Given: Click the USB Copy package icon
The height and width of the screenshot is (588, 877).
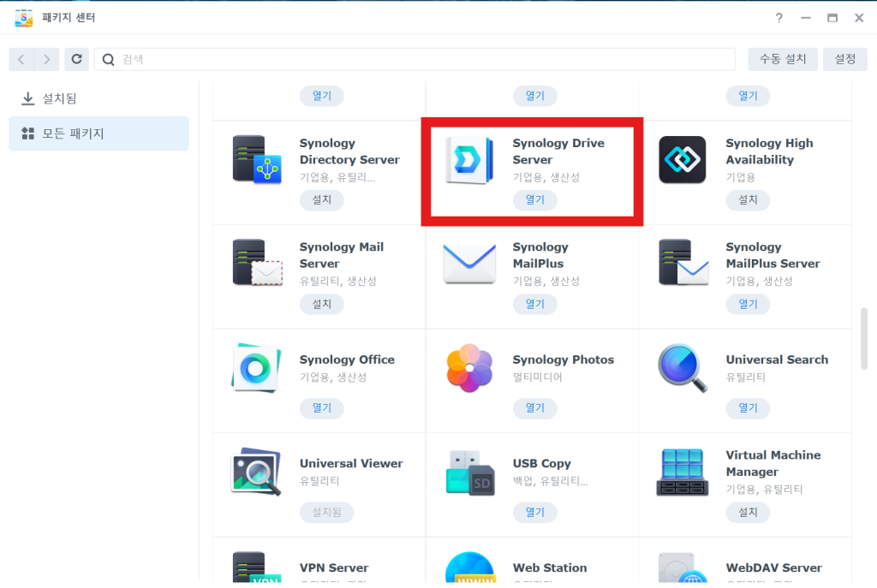Looking at the screenshot, I should [470, 472].
